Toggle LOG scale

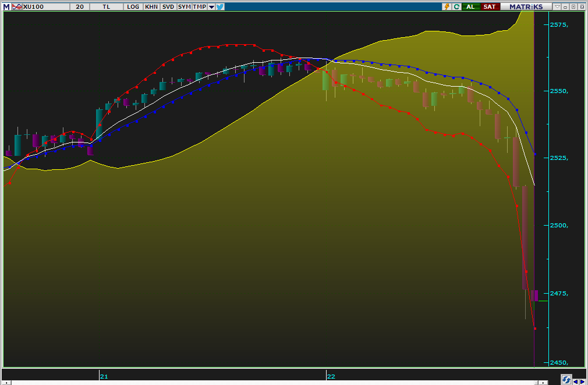tap(133, 7)
